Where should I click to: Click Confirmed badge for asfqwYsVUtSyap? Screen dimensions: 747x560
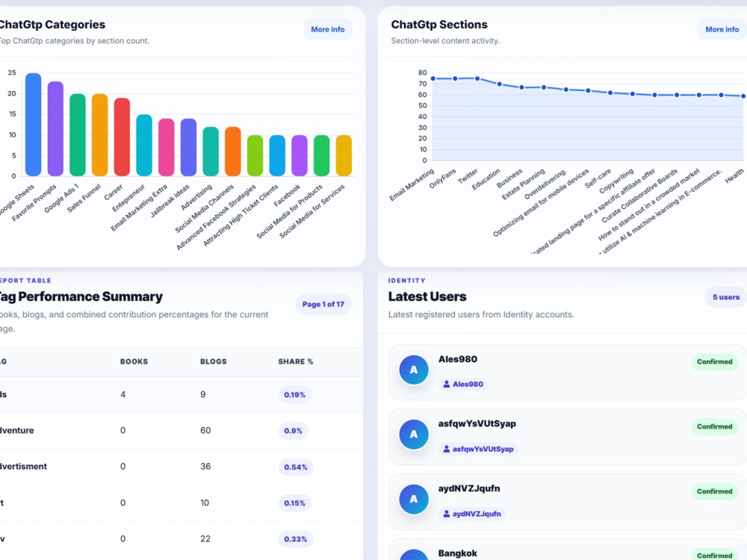715,426
